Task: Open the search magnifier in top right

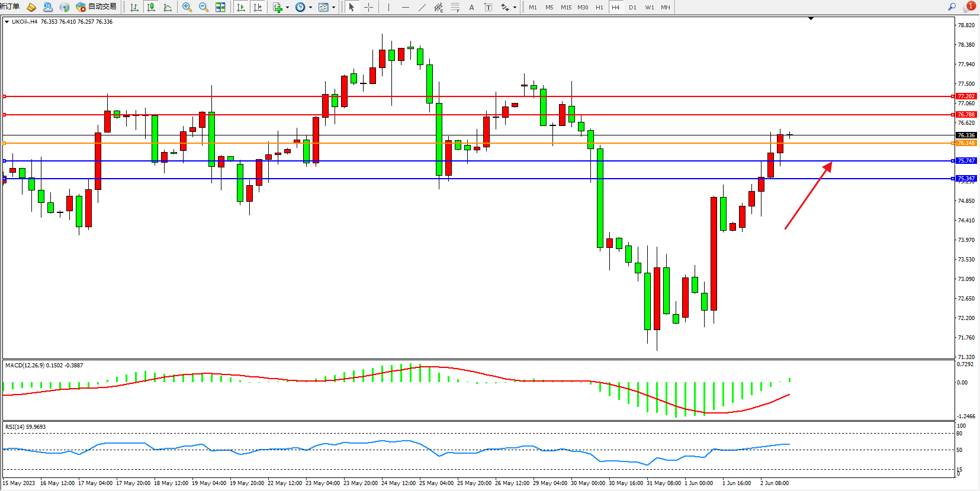Action: point(952,7)
